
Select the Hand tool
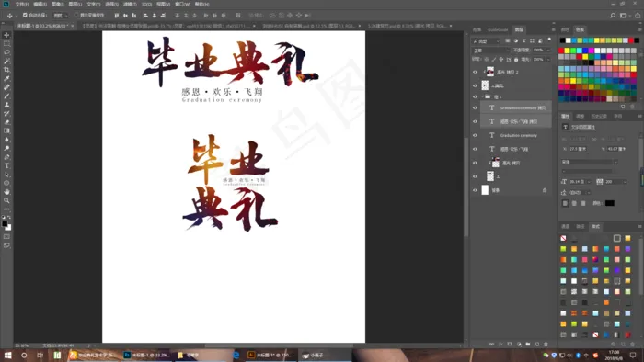pyautogui.click(x=6, y=192)
